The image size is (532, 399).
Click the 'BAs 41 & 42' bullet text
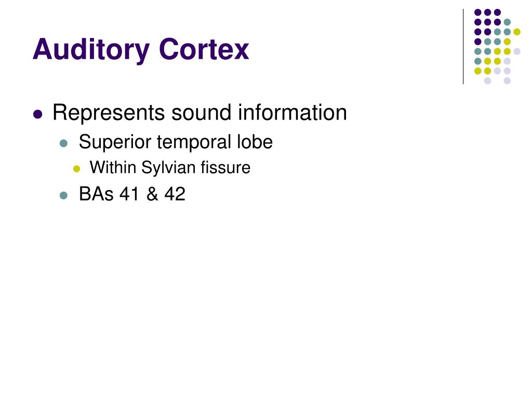tap(132, 194)
